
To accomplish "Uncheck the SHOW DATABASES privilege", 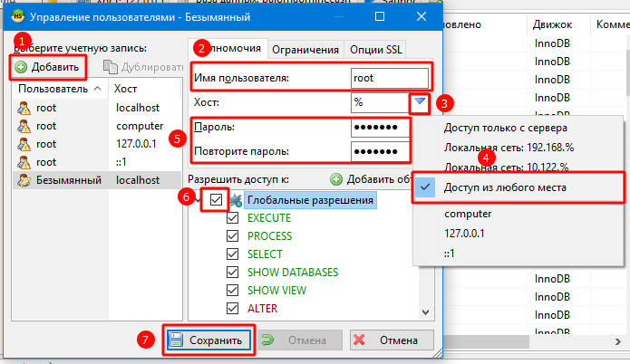I will 232,273.
